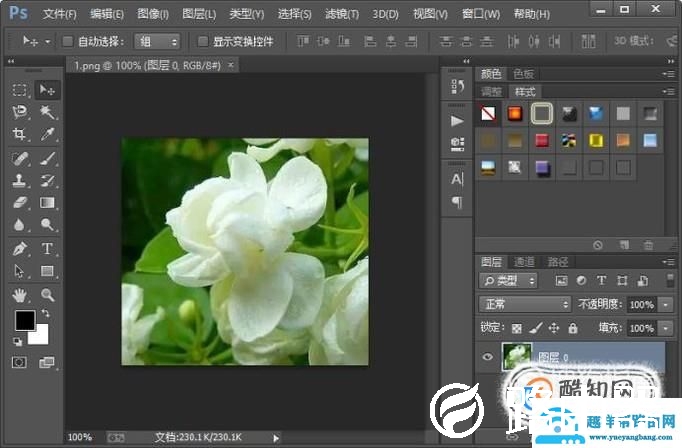Switch to the 通道 tab
This screenshot has height=448, width=682.
point(524,262)
